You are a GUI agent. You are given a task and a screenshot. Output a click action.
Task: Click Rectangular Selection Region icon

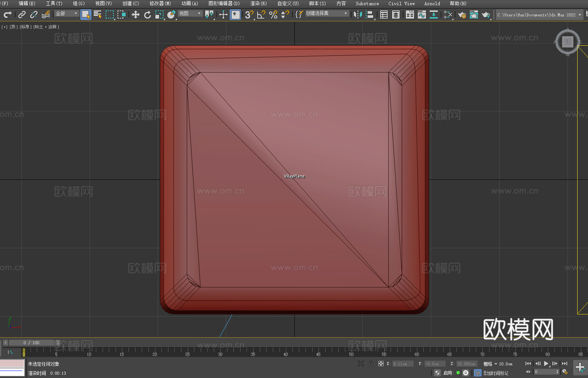pos(110,14)
